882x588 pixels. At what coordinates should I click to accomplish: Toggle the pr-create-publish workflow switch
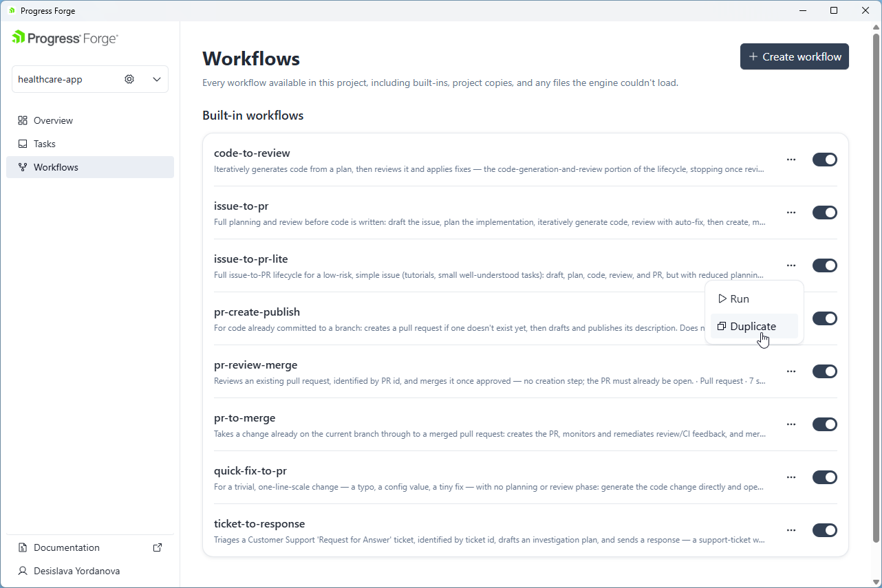pos(825,318)
